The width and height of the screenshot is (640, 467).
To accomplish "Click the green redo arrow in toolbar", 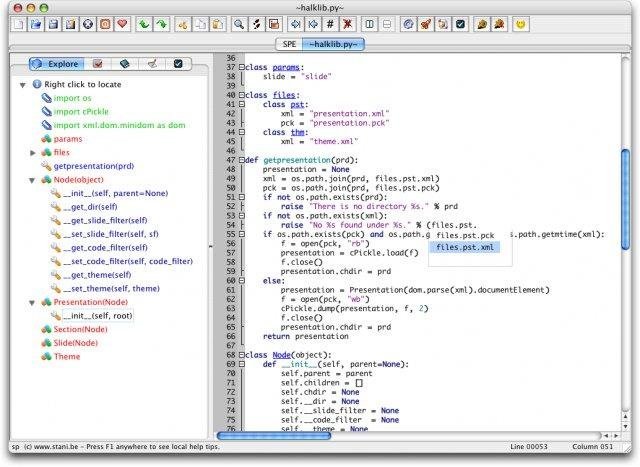I will tap(160, 23).
